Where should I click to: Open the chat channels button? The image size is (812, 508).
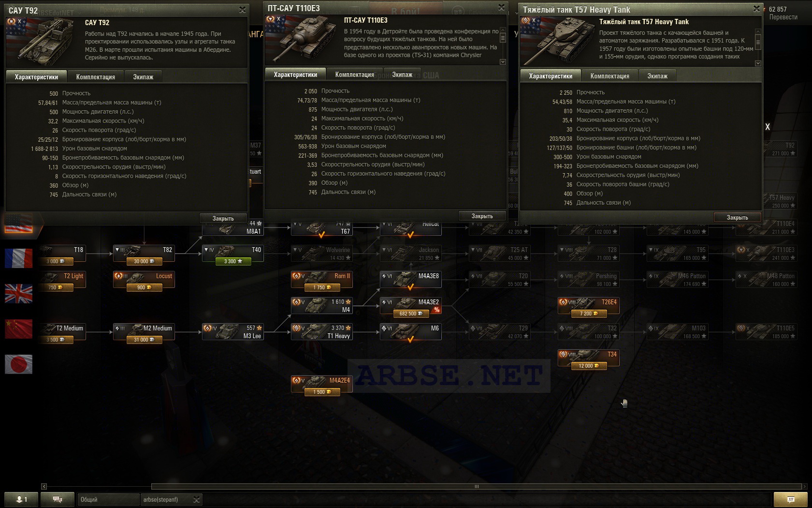tap(57, 500)
